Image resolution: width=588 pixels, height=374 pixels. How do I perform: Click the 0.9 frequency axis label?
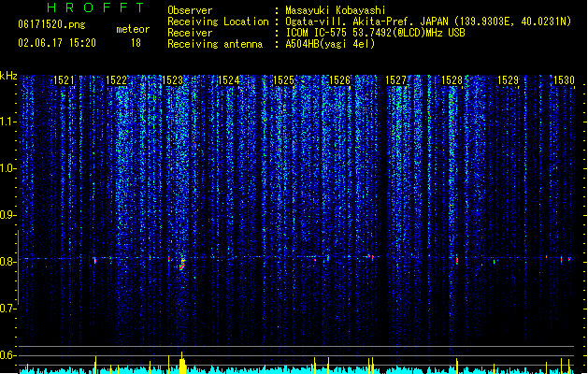7,215
